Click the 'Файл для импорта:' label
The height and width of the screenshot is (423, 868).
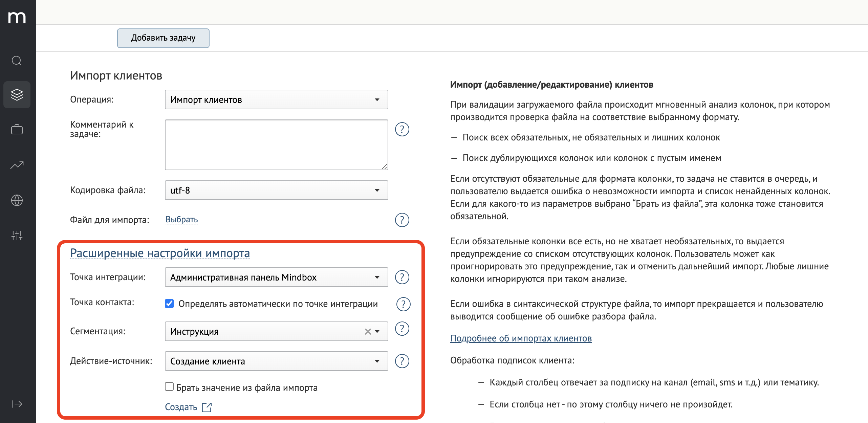(109, 220)
